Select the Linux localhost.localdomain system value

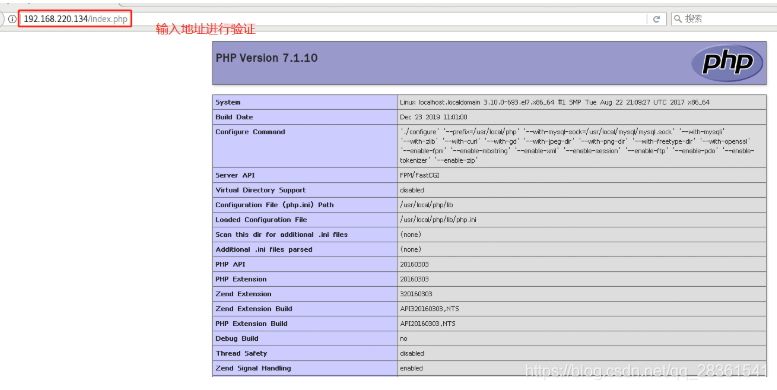tap(555, 102)
